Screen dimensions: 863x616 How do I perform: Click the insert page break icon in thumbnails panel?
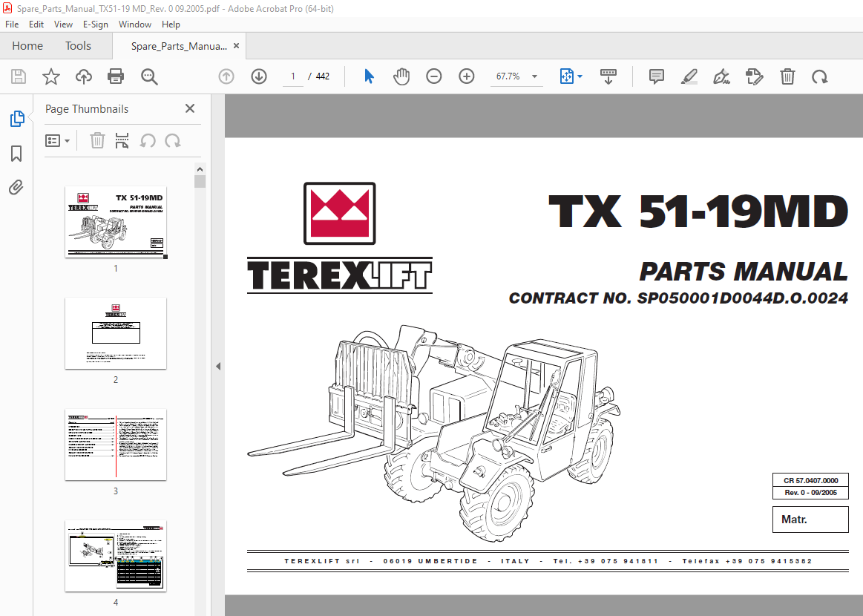coord(122,141)
